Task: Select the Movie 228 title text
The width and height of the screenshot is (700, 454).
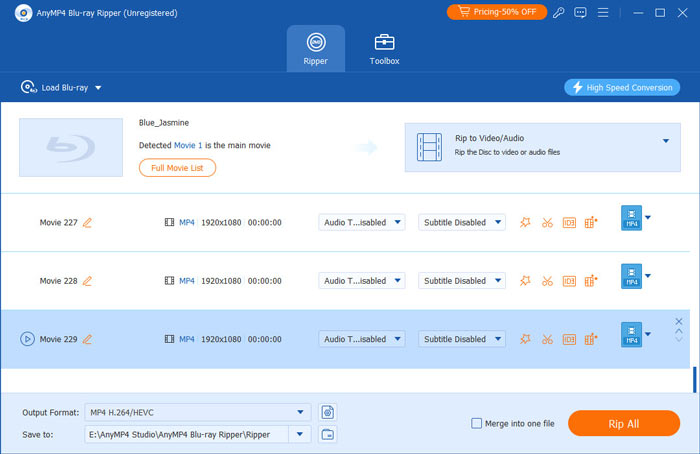Action: click(x=58, y=281)
